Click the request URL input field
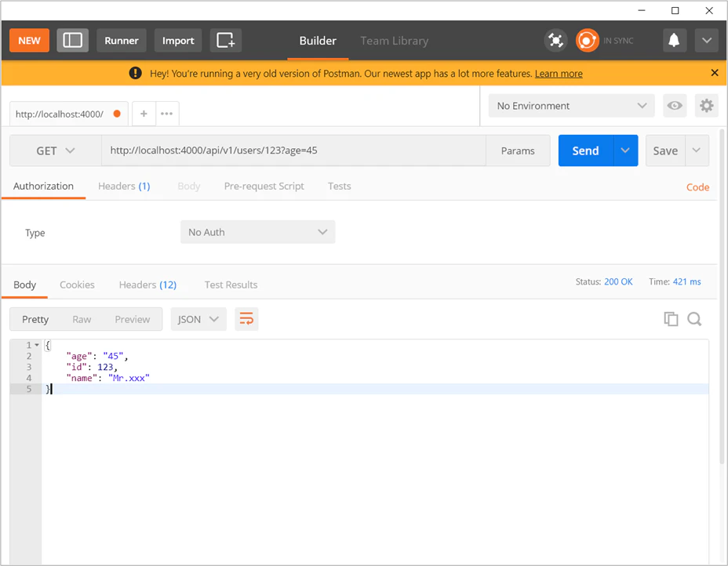 293,151
